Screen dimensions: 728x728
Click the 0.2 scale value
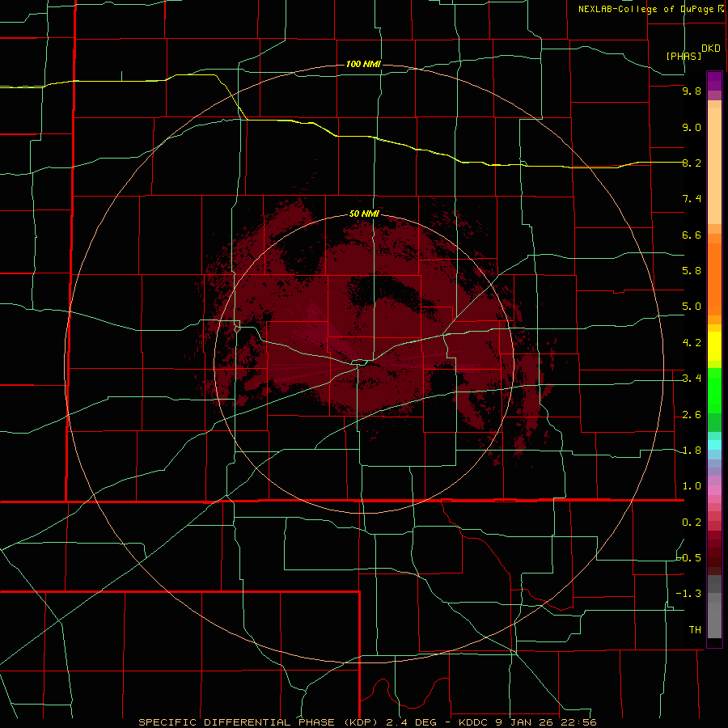coord(692,523)
